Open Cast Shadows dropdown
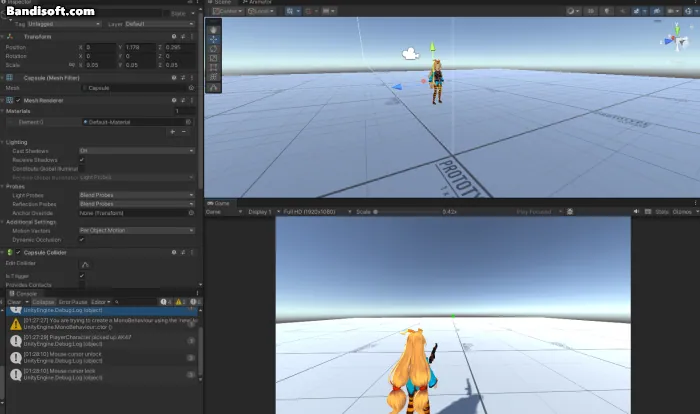The image size is (700, 414). 137,151
